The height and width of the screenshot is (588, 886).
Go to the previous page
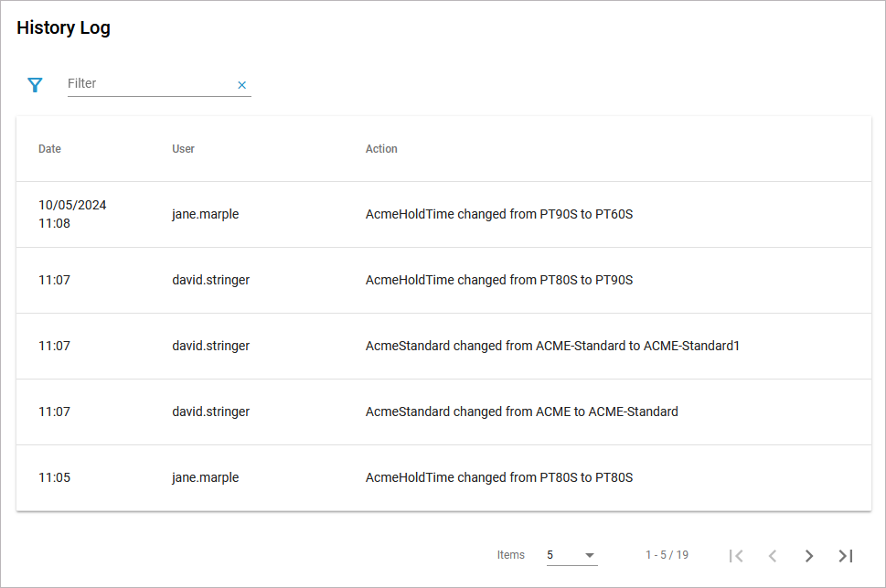(773, 555)
